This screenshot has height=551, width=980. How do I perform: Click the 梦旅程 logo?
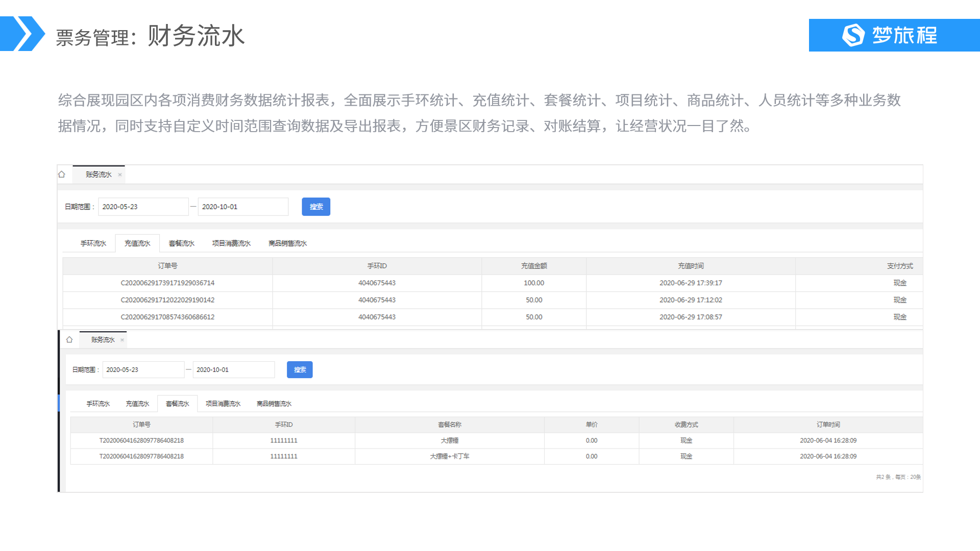890,35
